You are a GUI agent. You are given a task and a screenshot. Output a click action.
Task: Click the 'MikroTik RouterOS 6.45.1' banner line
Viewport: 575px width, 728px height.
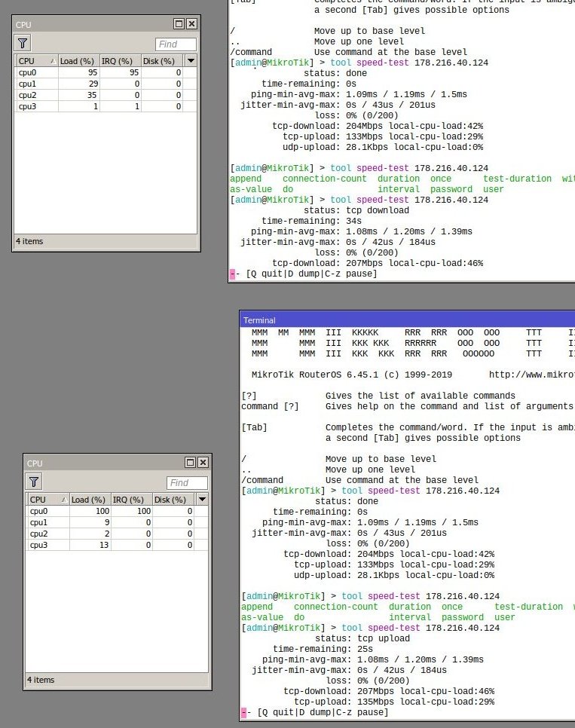(352, 375)
